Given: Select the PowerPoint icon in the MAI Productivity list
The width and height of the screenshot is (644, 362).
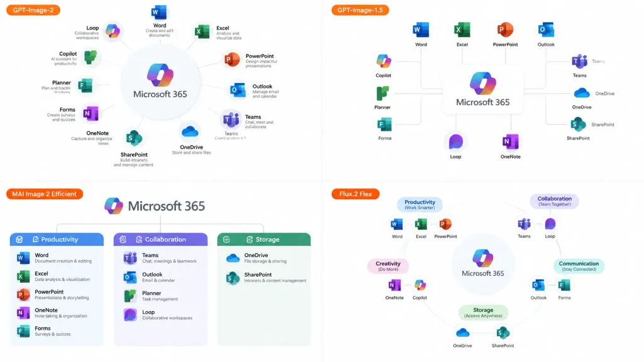Looking at the screenshot, I should (23, 295).
